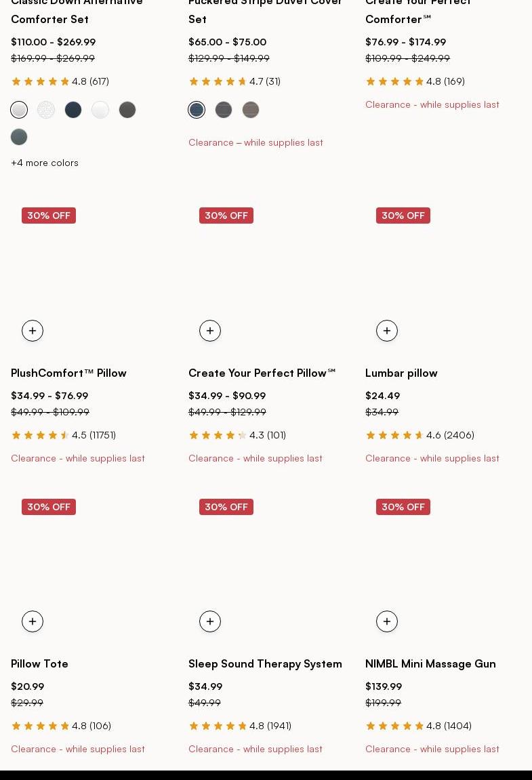Open the Sleep Sound Therapy System link
This screenshot has width=532, height=780.
click(265, 663)
